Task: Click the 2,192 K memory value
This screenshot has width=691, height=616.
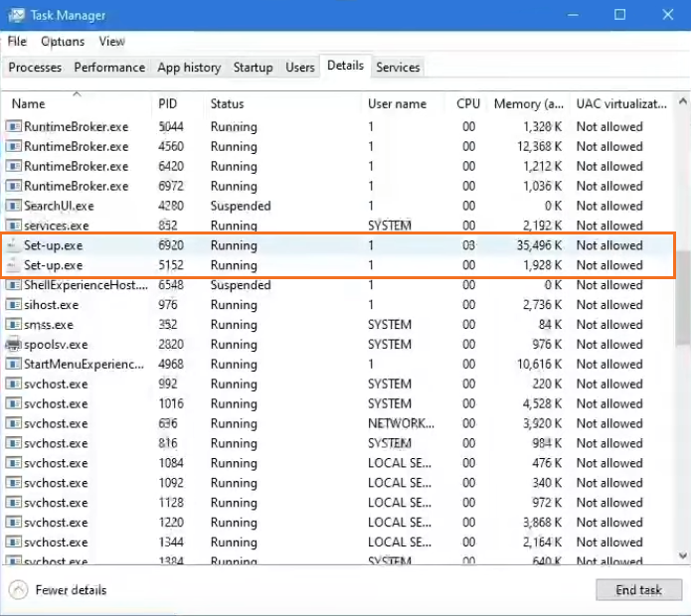Action: 543,226
